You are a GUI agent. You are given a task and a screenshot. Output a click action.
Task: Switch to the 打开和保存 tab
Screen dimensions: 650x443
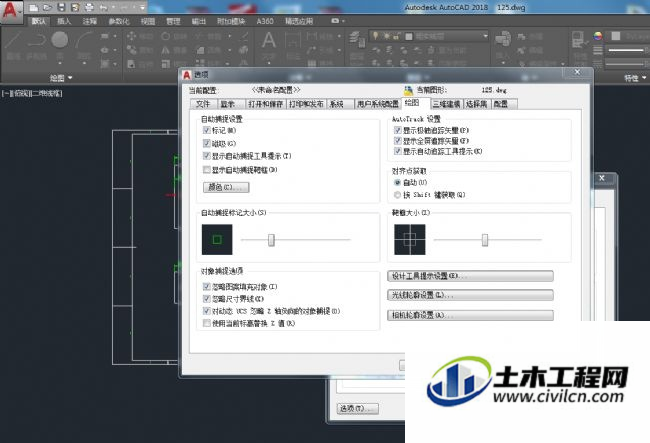coord(265,104)
